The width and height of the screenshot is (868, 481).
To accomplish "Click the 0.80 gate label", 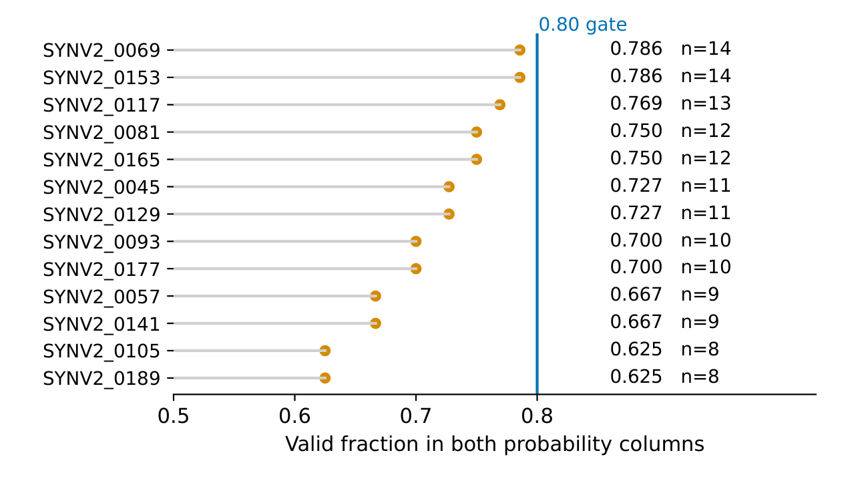I will coord(583,25).
